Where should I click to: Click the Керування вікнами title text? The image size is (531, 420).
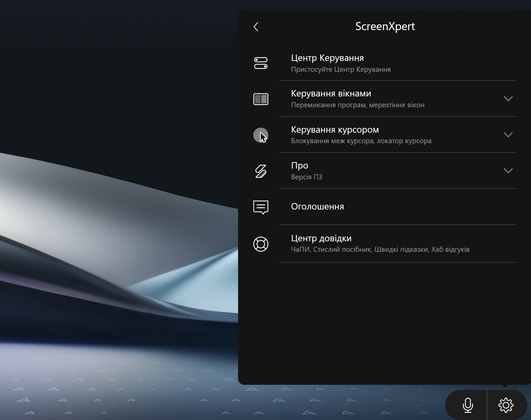click(331, 93)
